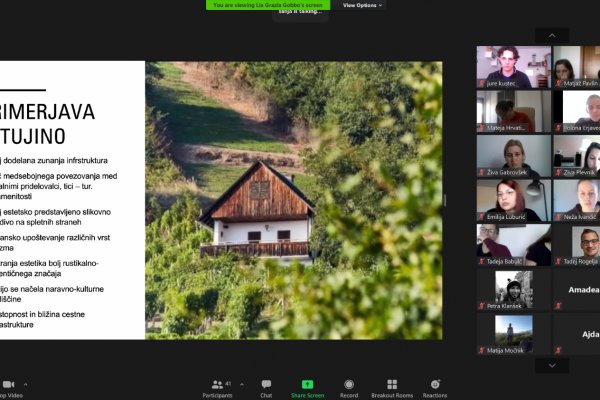This screenshot has height=400, width=600.
Task: Select Jure Kustec's video tile
Action: [512, 66]
